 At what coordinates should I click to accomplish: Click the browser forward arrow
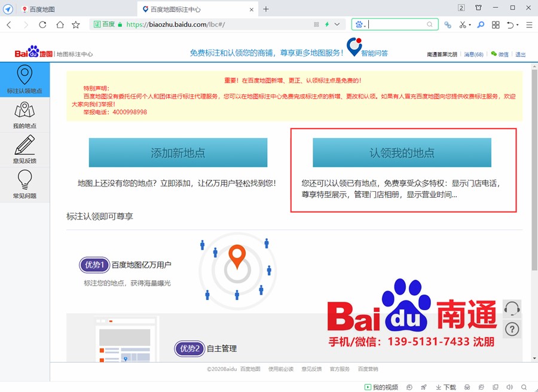(x=26, y=24)
